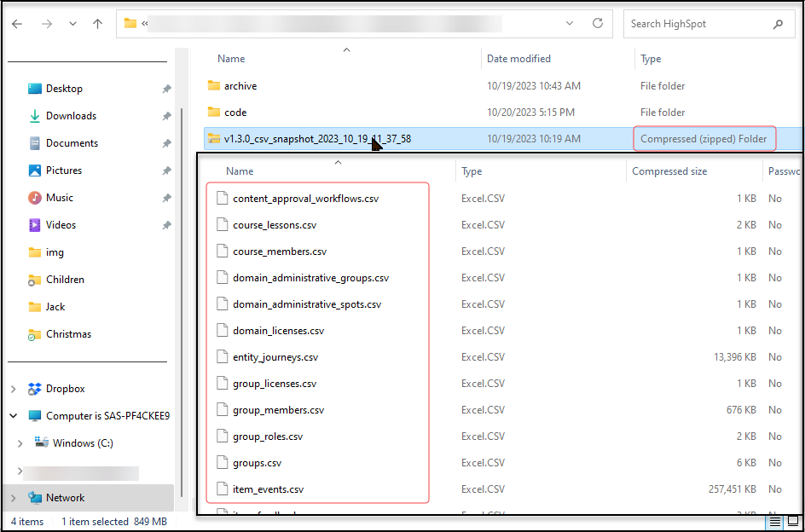Open recent locations dropdown arrow
805x532 pixels.
coord(72,24)
